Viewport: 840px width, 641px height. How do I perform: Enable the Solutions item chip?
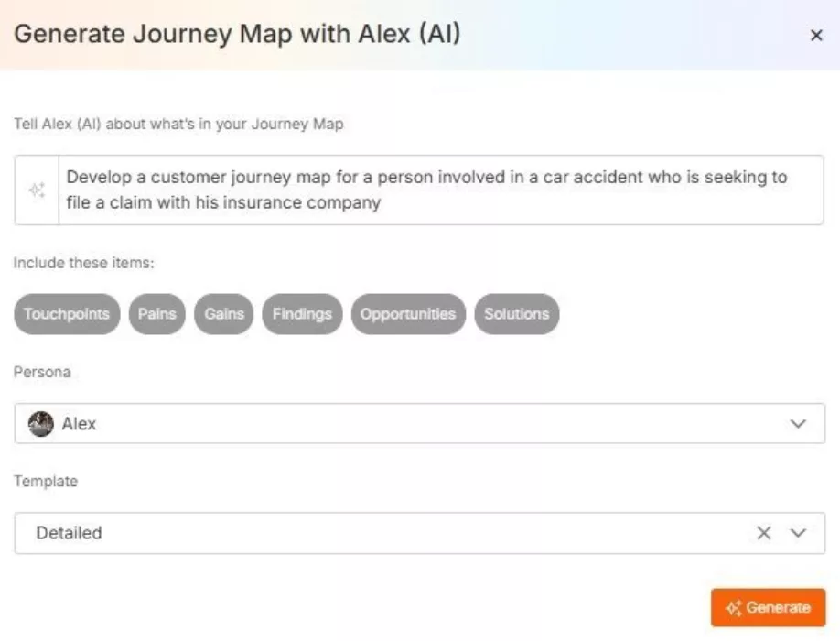coord(516,313)
